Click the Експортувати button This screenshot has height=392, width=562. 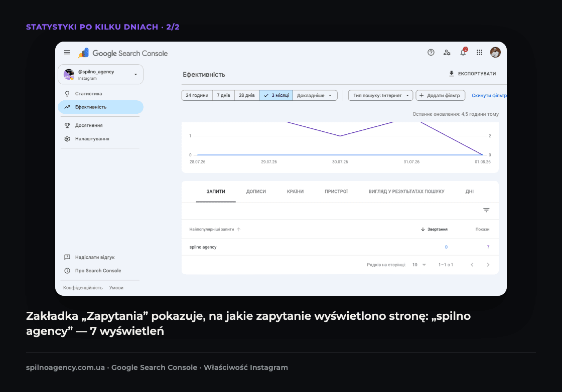click(x=472, y=73)
